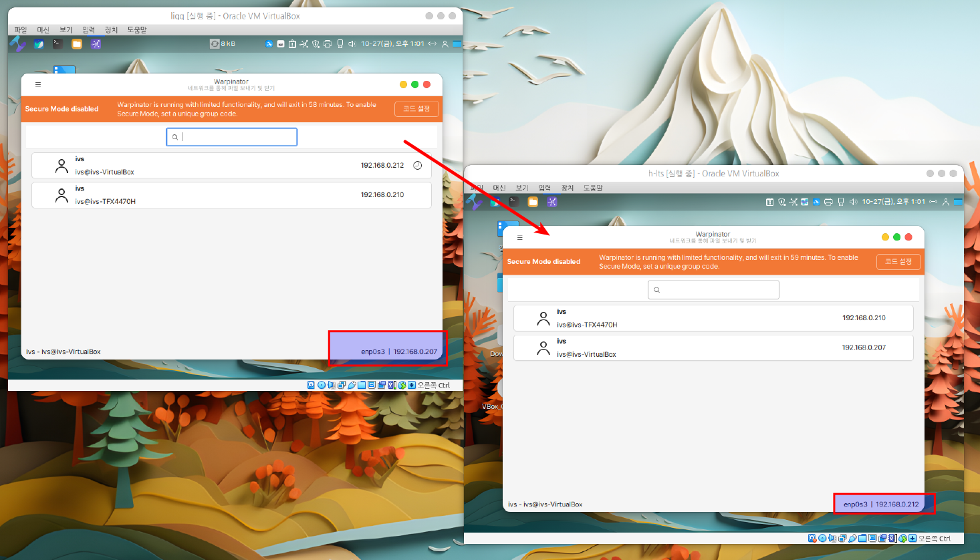The height and width of the screenshot is (560, 980).
Task: Open the file manager in liqq VM panel
Action: pos(77,44)
